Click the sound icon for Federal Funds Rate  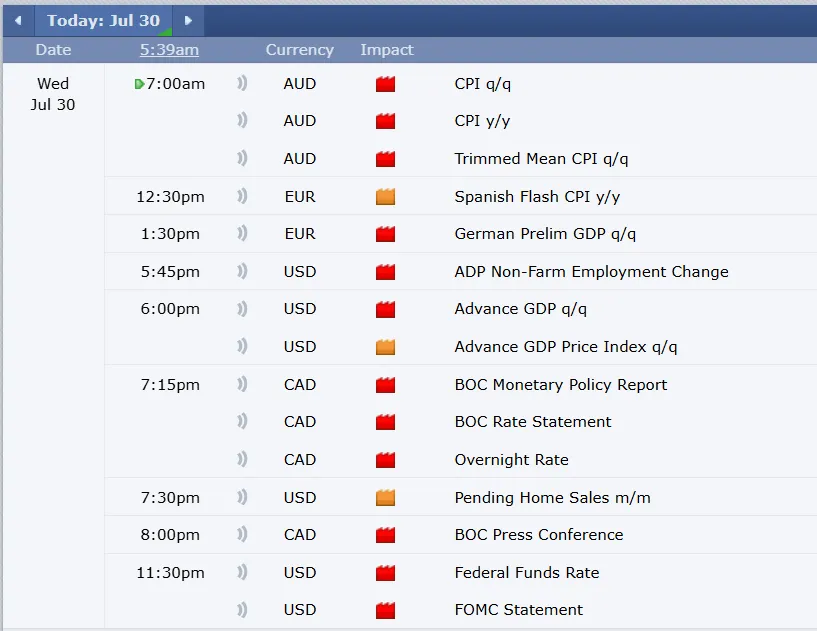pos(242,573)
